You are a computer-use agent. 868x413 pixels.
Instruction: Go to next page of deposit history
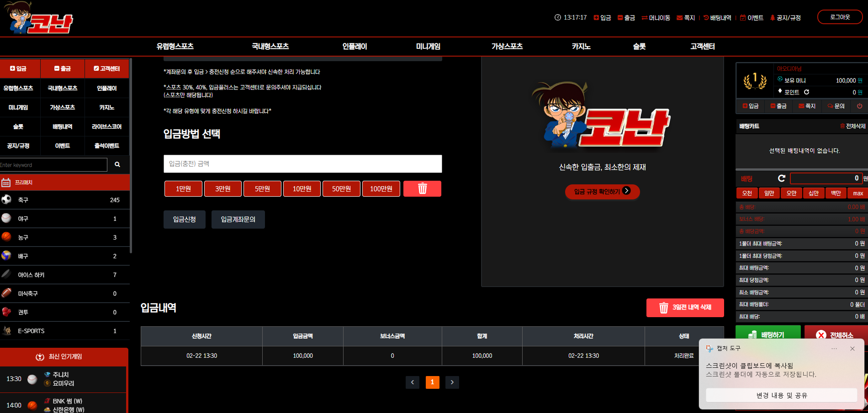pyautogui.click(x=452, y=382)
